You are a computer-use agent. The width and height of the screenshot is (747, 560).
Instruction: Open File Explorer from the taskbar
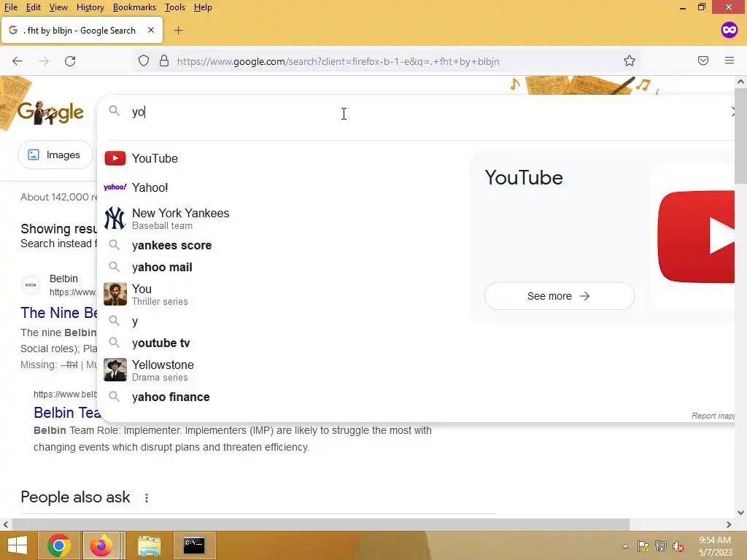point(149,545)
